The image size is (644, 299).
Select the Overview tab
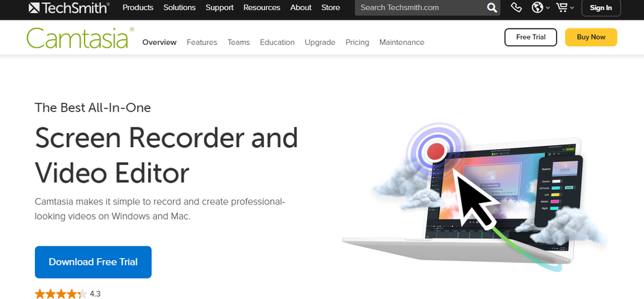[160, 42]
